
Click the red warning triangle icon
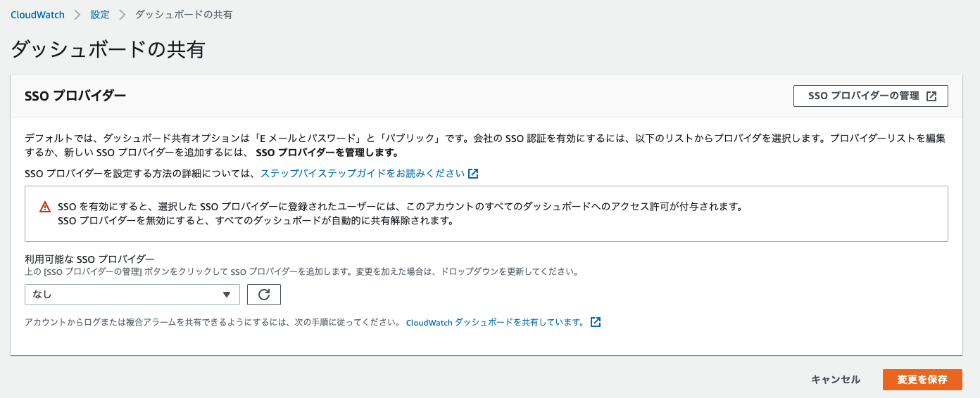click(45, 207)
